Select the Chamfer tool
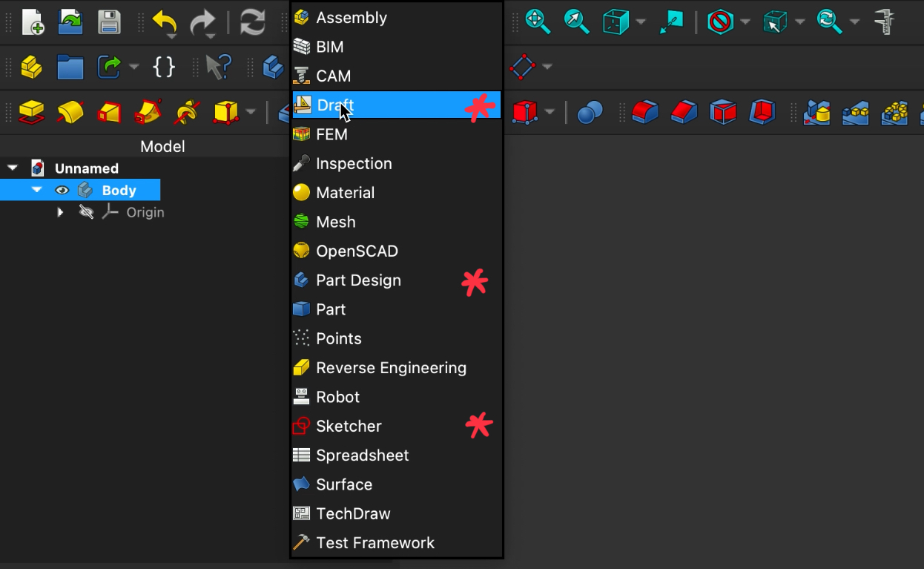This screenshot has height=569, width=924. point(684,112)
